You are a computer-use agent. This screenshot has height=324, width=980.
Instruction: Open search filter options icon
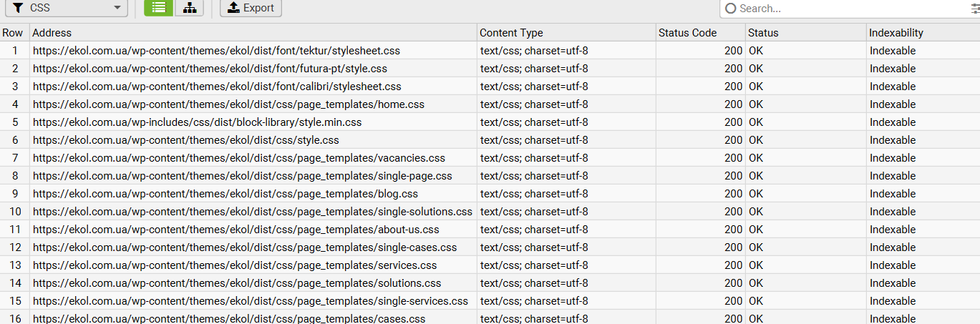[x=975, y=9]
